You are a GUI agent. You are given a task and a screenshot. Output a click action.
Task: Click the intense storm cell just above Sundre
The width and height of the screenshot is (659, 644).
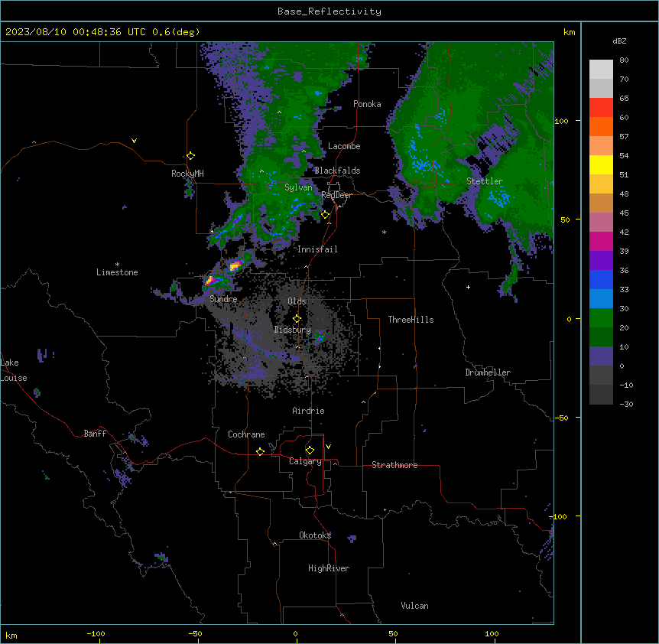pos(210,280)
